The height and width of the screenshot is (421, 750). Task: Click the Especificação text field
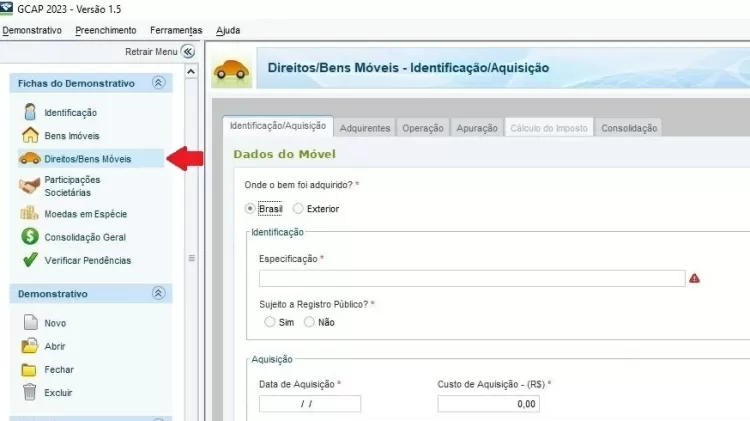(x=472, y=278)
